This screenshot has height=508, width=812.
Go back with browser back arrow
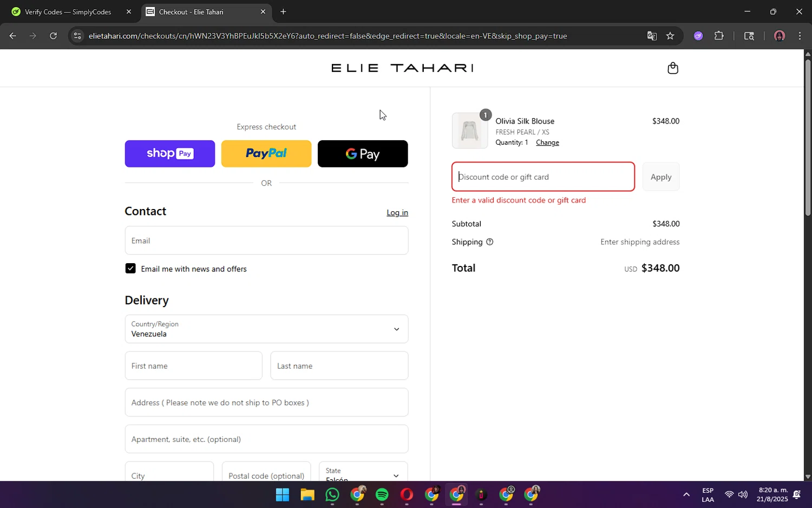12,36
